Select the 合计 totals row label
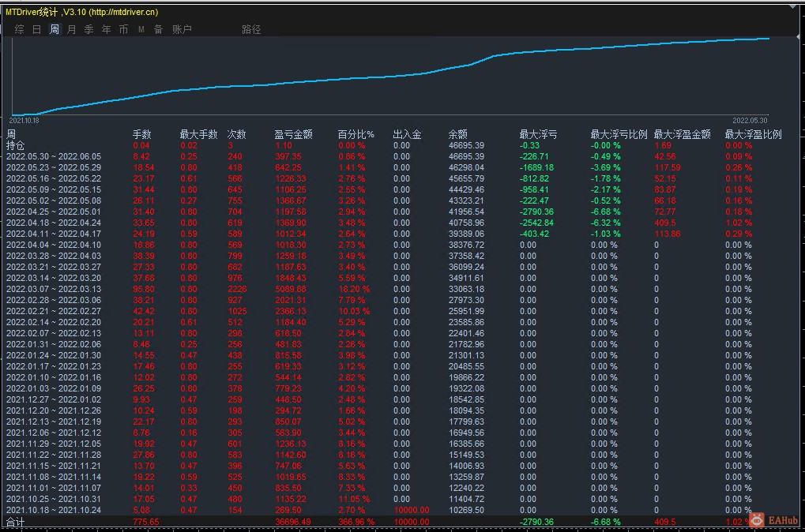The height and width of the screenshot is (532, 805). click(x=15, y=523)
